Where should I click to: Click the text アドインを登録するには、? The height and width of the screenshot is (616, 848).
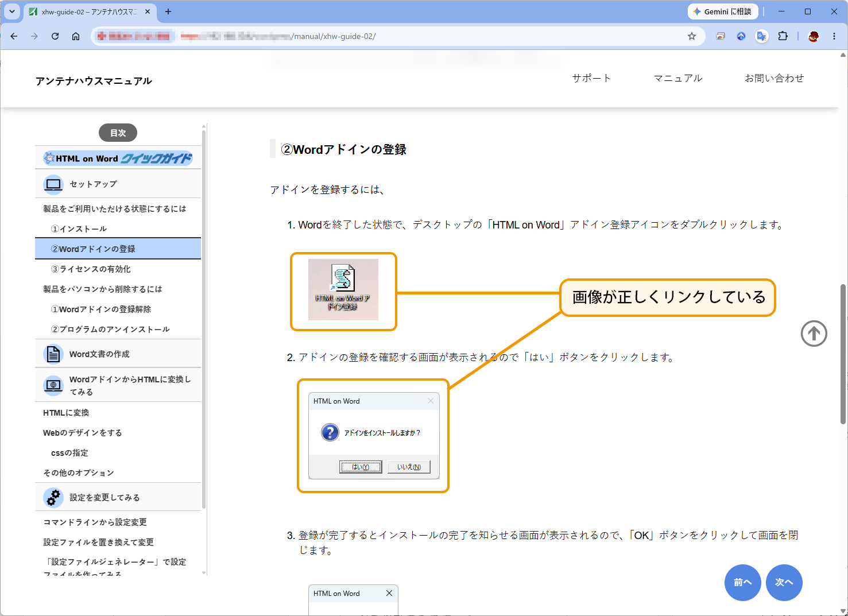point(327,189)
